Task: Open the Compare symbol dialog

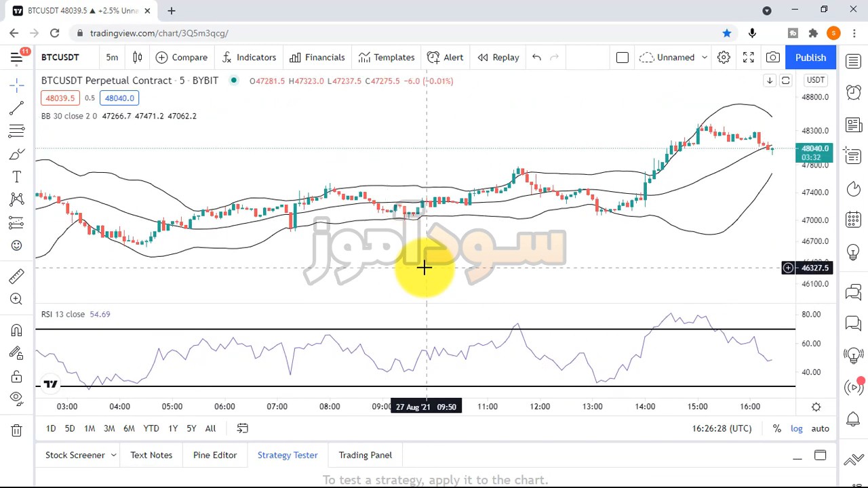Action: (181, 58)
